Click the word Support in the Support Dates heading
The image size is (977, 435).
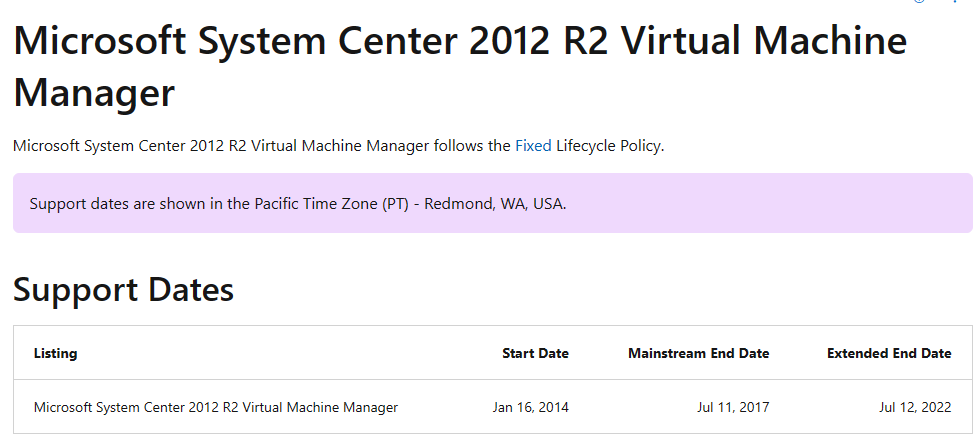[75, 290]
